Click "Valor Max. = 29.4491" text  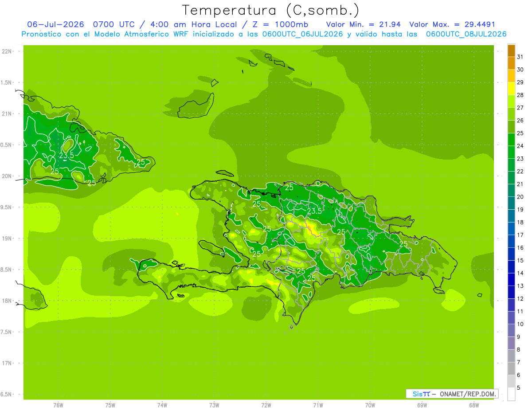(x=452, y=24)
